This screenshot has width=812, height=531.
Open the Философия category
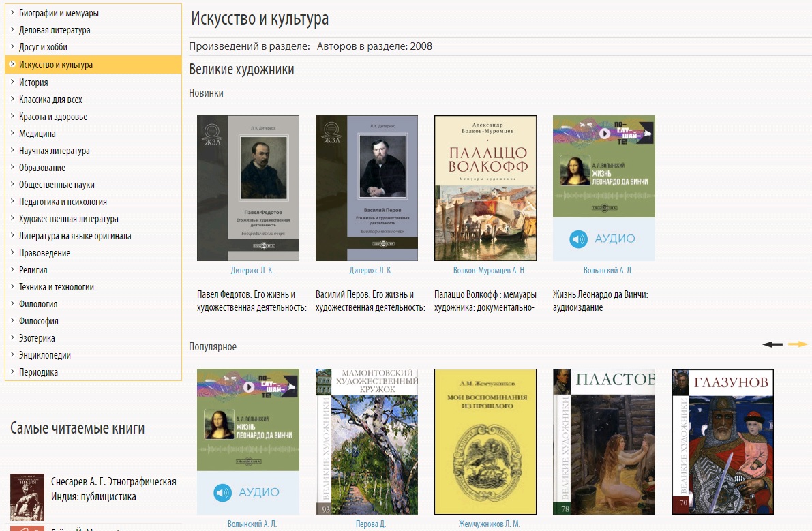pos(38,321)
